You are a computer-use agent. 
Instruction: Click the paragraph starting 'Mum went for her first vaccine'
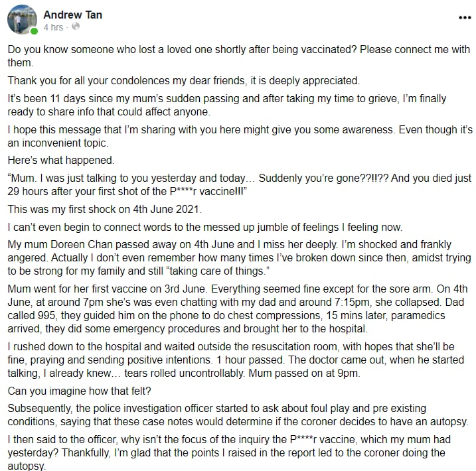[238, 308]
